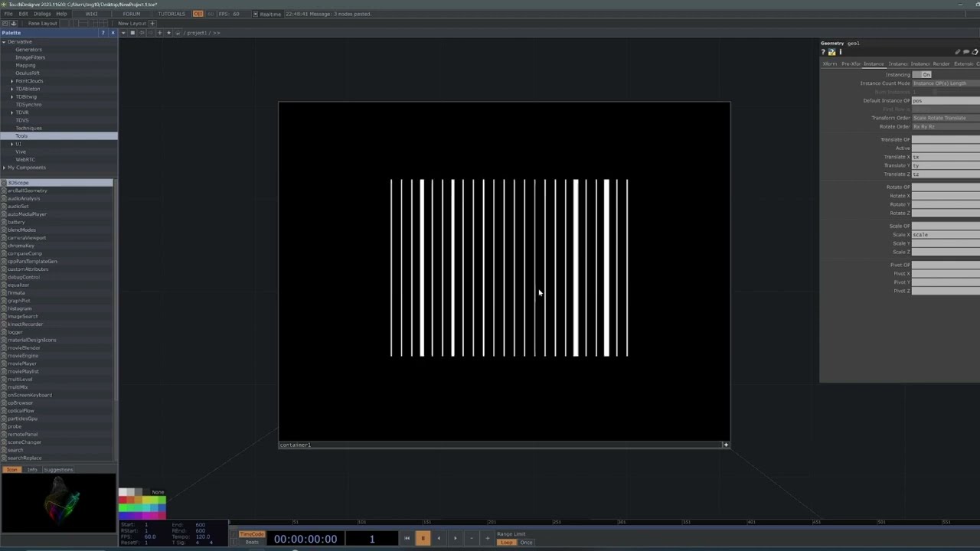Open the Xform parameter page
The width and height of the screenshot is (980, 551).
point(830,64)
